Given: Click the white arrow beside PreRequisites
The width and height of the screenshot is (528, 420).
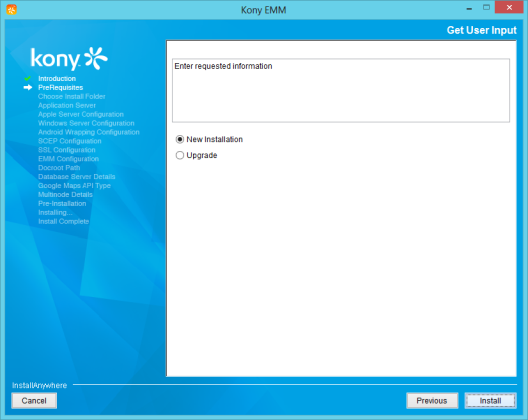Looking at the screenshot, I should click(x=28, y=88).
